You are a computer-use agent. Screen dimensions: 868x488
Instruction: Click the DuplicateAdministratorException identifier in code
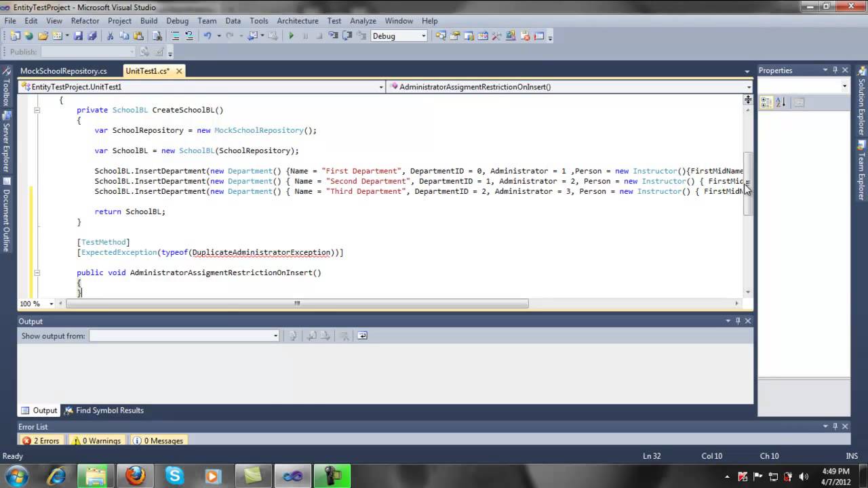click(261, 252)
